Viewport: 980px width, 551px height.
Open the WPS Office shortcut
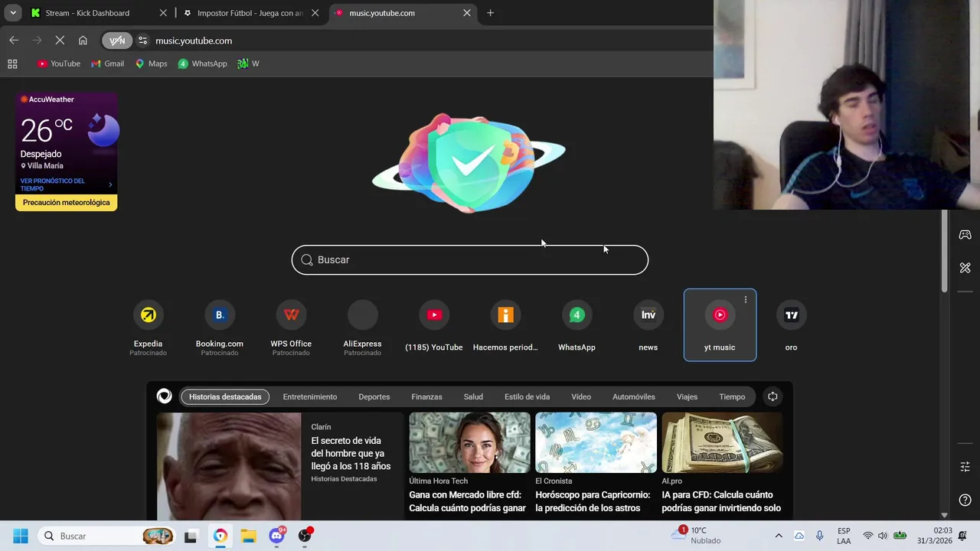(x=291, y=324)
